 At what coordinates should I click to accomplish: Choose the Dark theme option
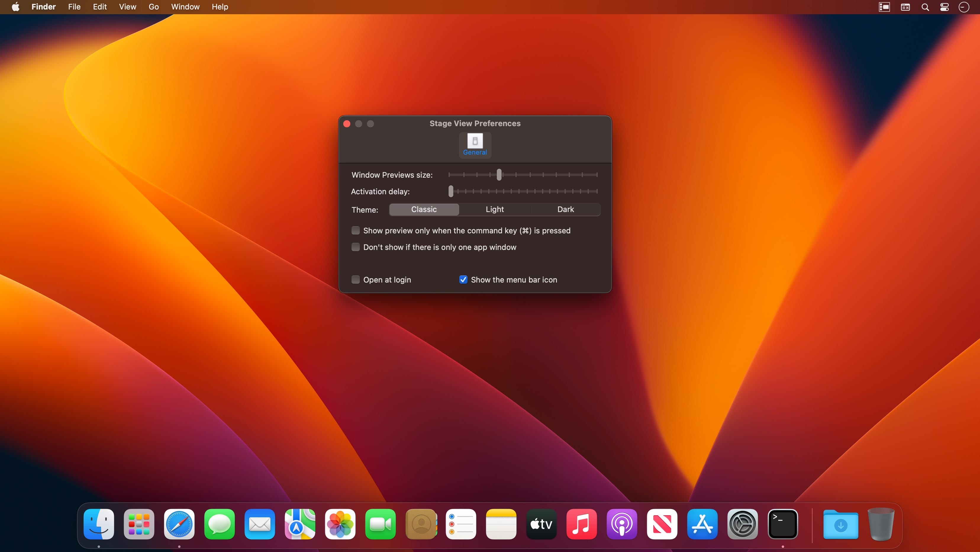pos(565,209)
